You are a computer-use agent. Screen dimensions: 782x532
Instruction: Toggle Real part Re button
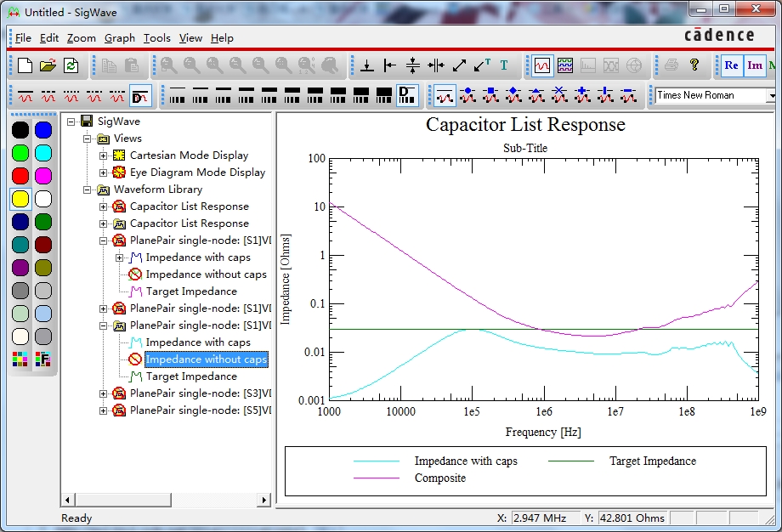tap(731, 65)
